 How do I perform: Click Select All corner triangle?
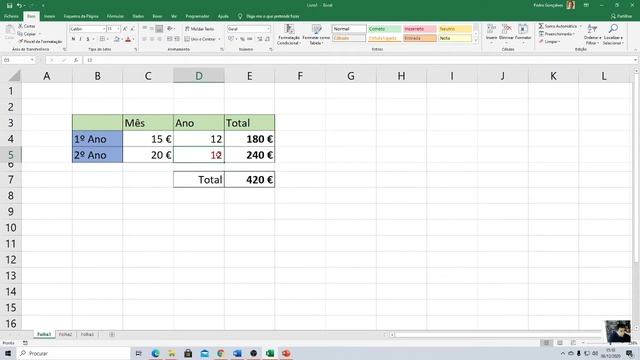14,76
